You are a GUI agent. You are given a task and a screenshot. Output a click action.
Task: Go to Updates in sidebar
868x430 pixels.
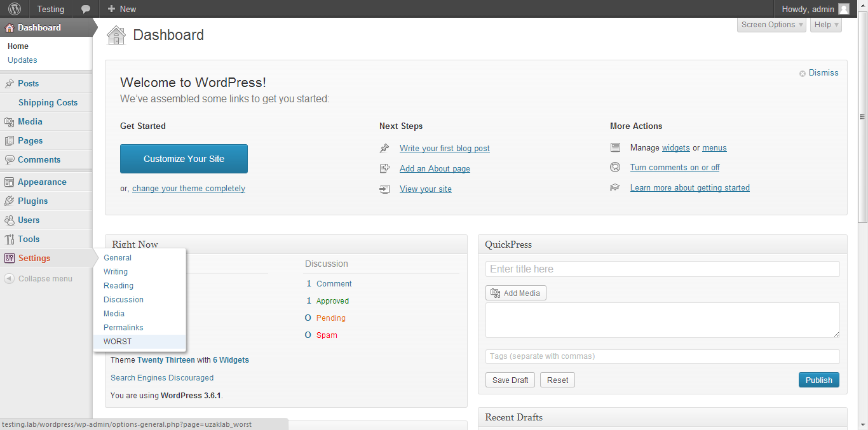point(22,60)
